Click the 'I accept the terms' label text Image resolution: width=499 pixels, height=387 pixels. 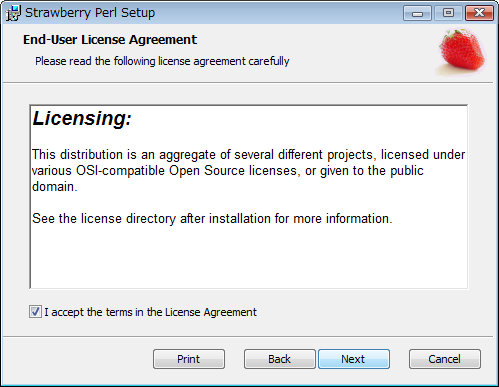(150, 312)
